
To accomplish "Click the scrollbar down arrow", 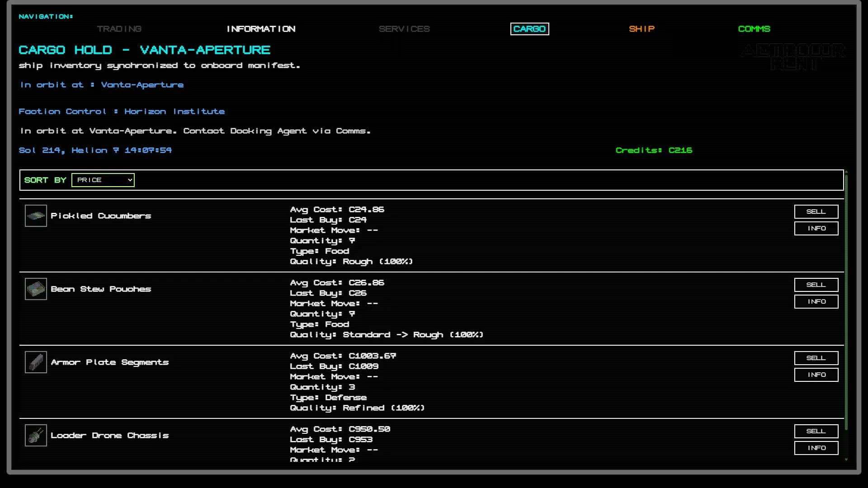I will (846, 460).
